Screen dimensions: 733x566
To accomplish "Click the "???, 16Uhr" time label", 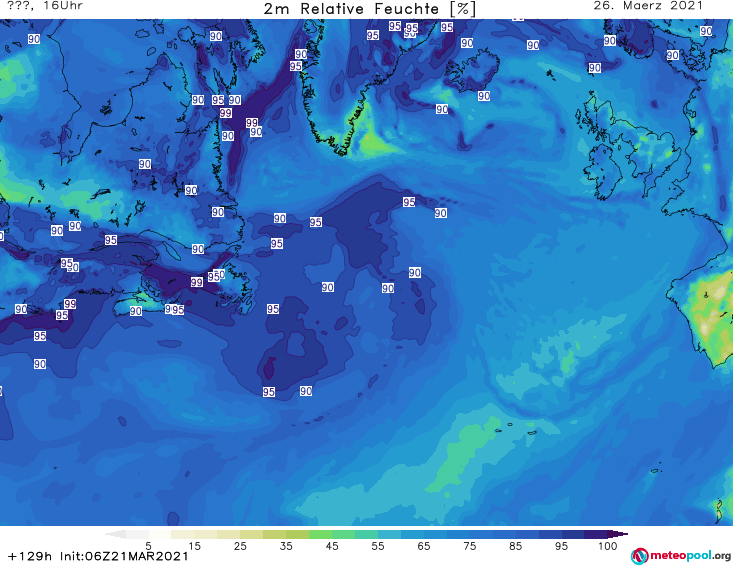I will tap(45, 6).
